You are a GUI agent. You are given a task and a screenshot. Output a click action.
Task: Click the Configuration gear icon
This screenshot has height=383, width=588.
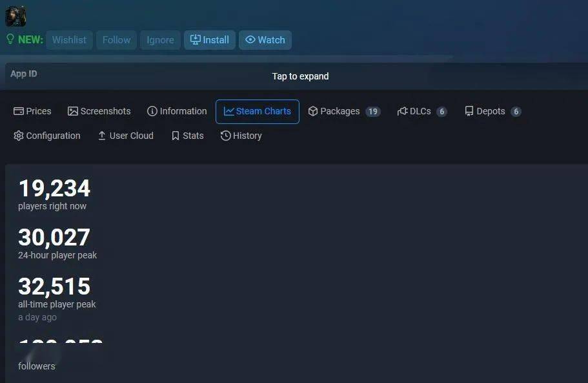pyautogui.click(x=20, y=136)
